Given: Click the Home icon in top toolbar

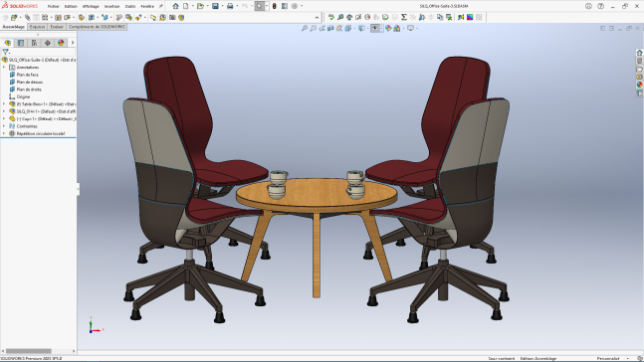Looking at the screenshot, I should [176, 6].
